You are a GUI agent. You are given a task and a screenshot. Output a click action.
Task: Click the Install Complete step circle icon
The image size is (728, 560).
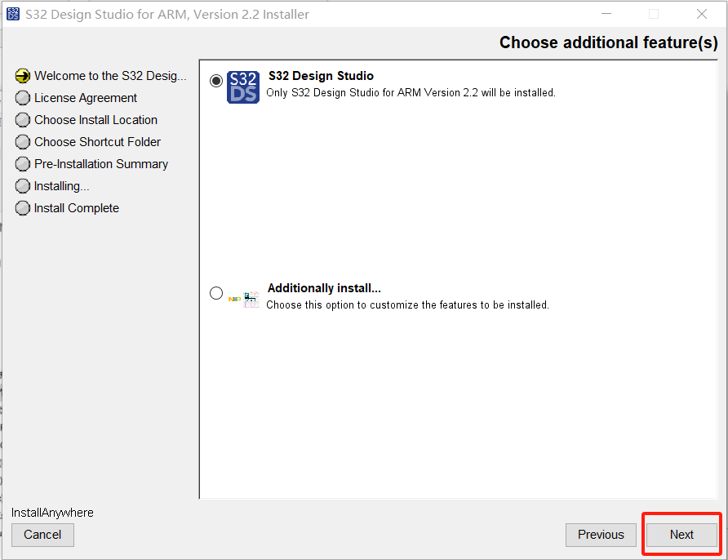[22, 208]
